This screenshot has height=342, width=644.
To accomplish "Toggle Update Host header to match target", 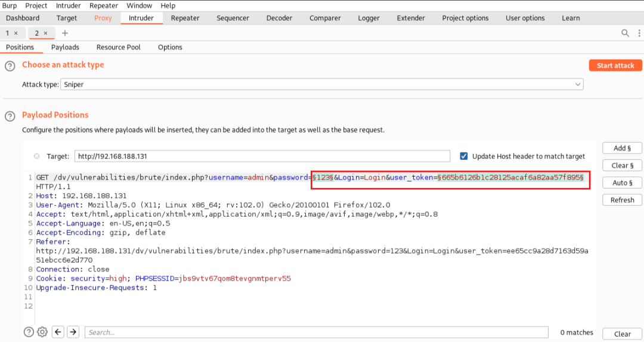I will (464, 156).
